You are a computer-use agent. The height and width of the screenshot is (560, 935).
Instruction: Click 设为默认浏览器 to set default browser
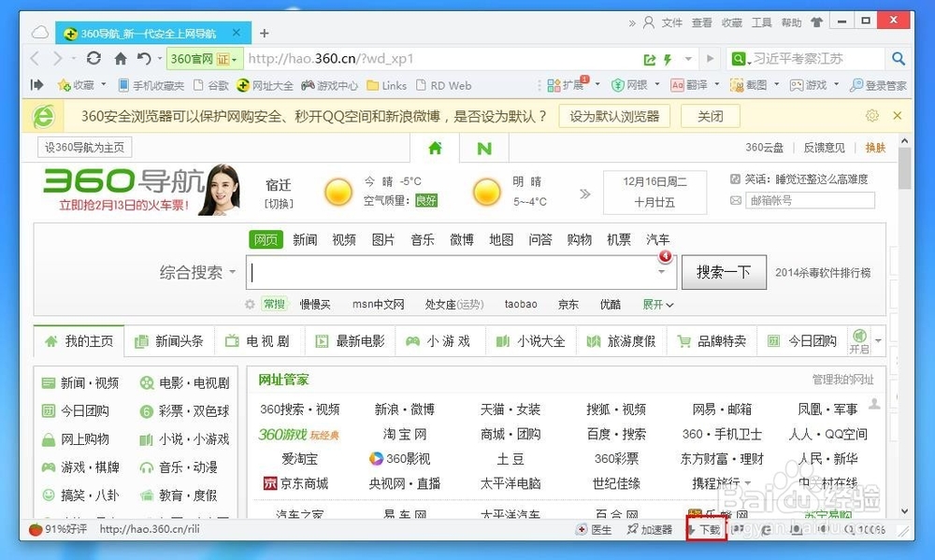point(613,116)
